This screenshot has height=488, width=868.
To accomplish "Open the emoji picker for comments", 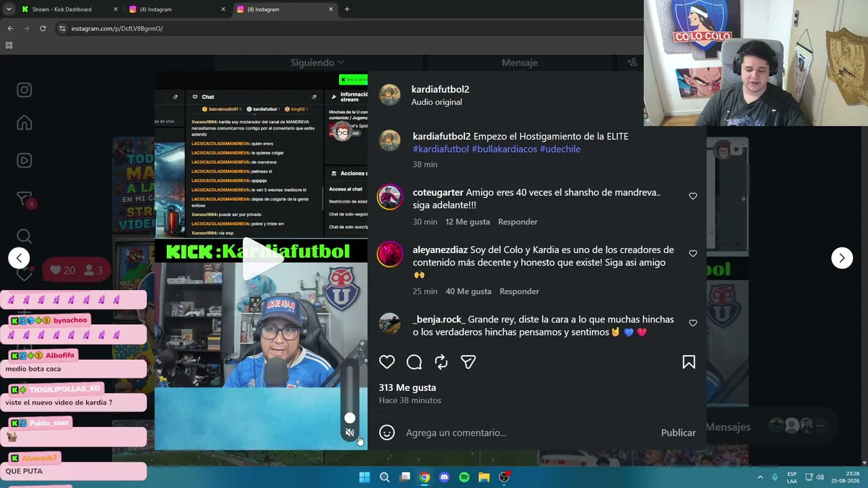I will pyautogui.click(x=387, y=432).
